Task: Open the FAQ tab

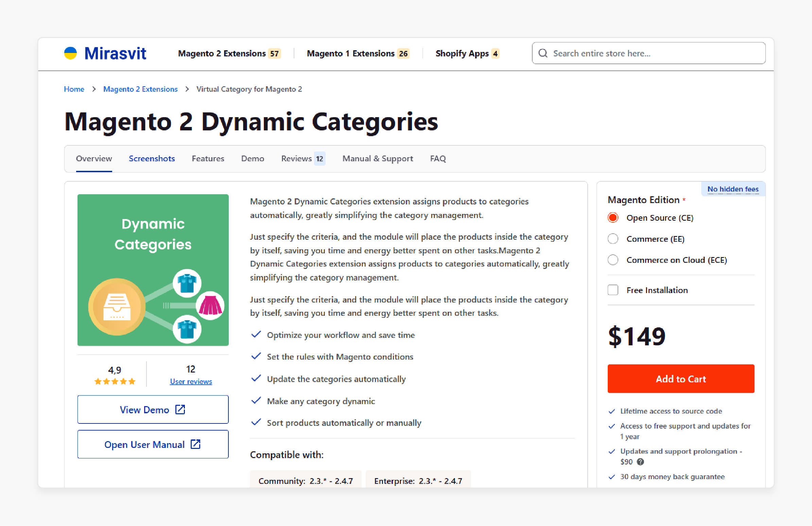Action: 438,159
